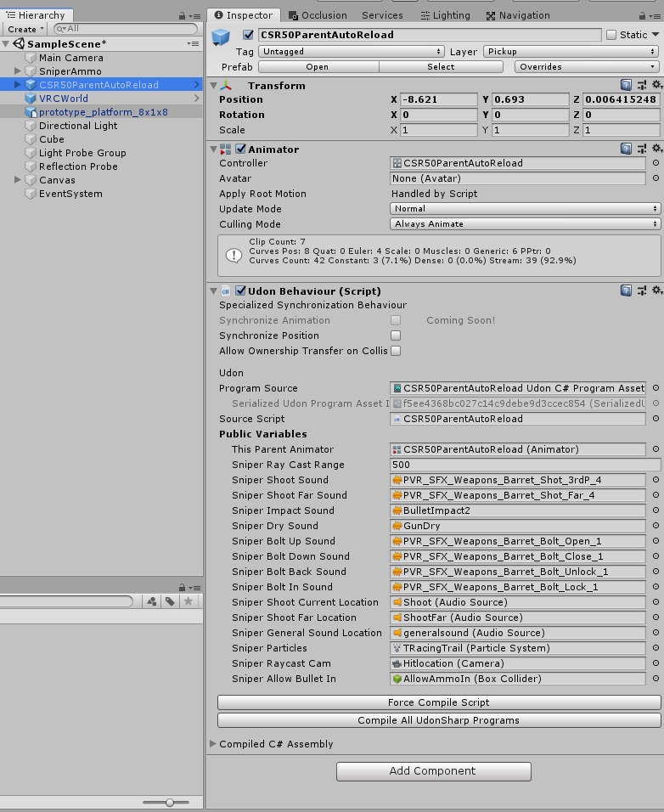Open Transform preset selector icon

(x=642, y=85)
